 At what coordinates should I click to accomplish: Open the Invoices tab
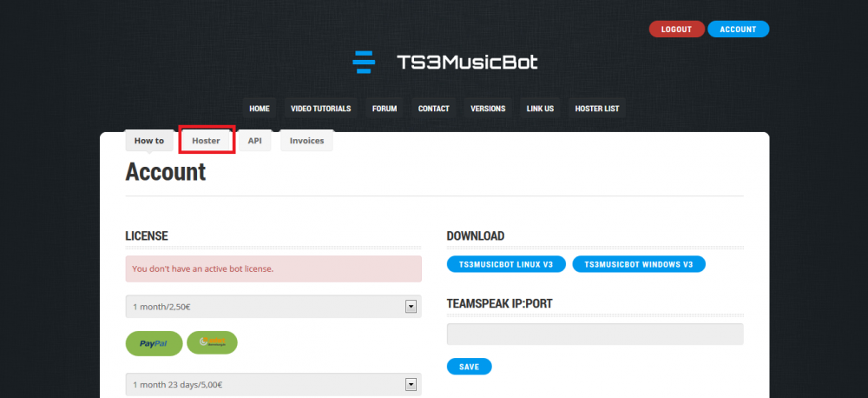pos(306,141)
